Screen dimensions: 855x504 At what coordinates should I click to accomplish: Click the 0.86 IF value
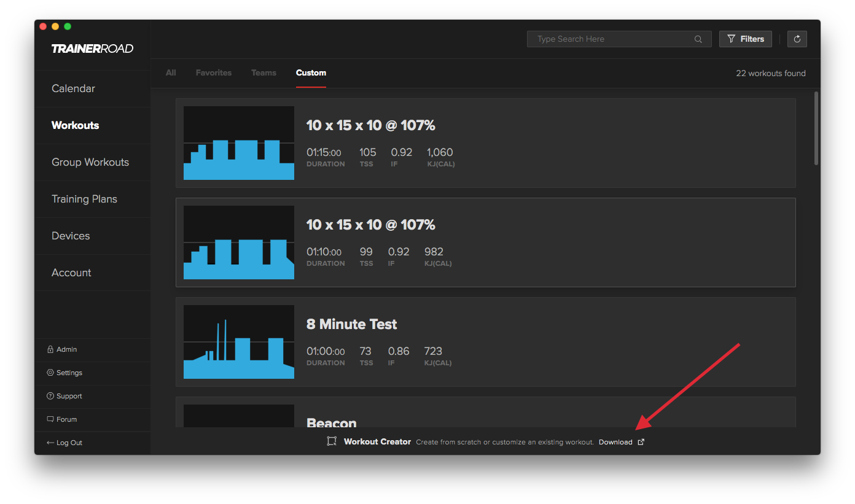399,351
